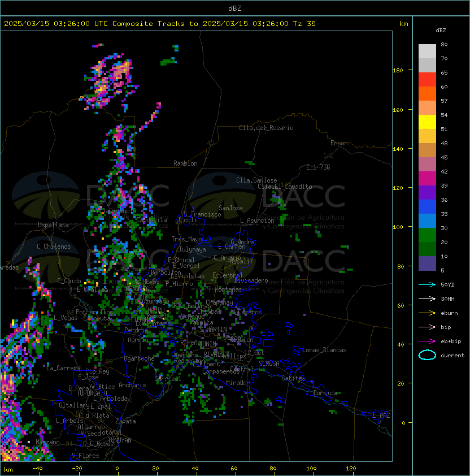Click the dBZ title at top
The height and width of the screenshot is (476, 470).
coord(235,8)
